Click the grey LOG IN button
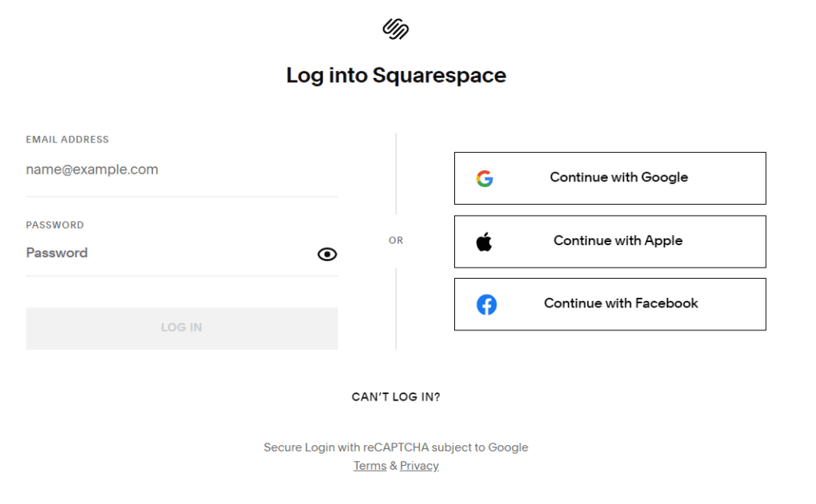The width and height of the screenshot is (816, 504). 182,328
